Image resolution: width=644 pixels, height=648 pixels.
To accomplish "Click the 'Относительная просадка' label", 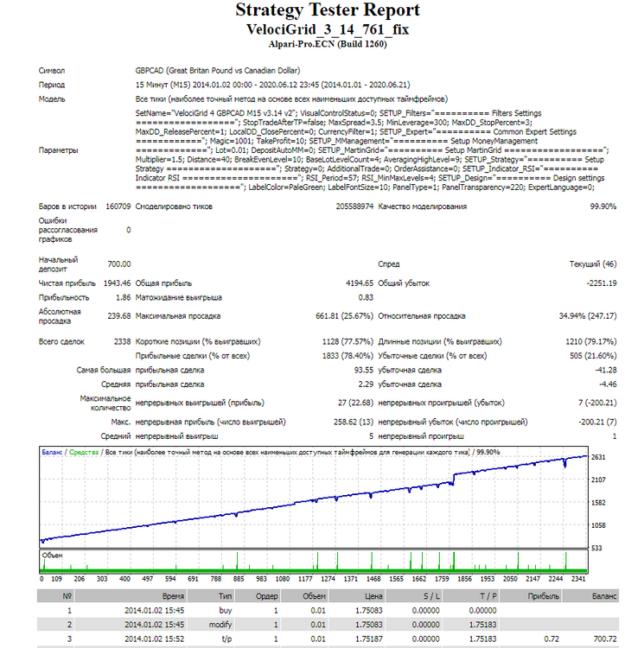I will coord(422,316).
